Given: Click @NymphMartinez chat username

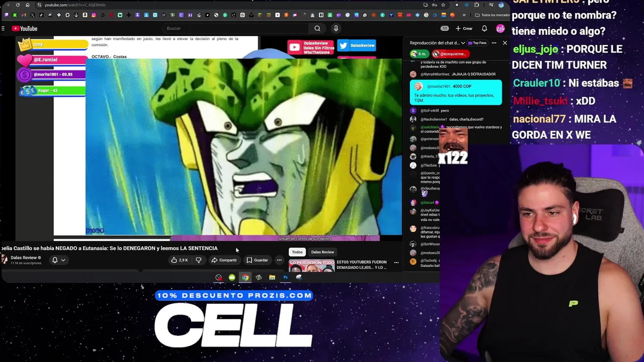Looking at the screenshot, I should (435, 74).
